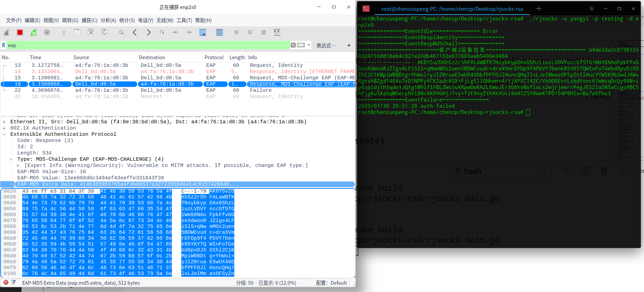Screen dimensions: 644x292
Task: Open a capture file icon
Action: pos(64,33)
